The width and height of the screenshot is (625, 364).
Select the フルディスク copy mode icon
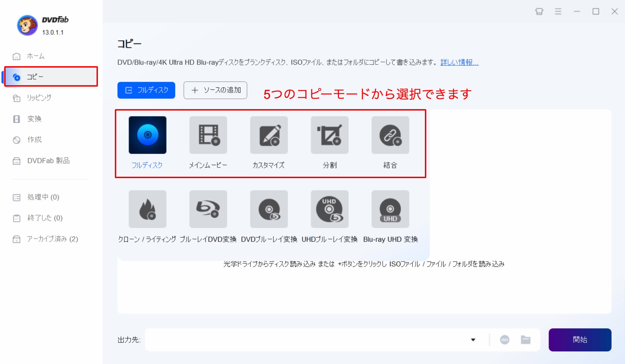148,135
